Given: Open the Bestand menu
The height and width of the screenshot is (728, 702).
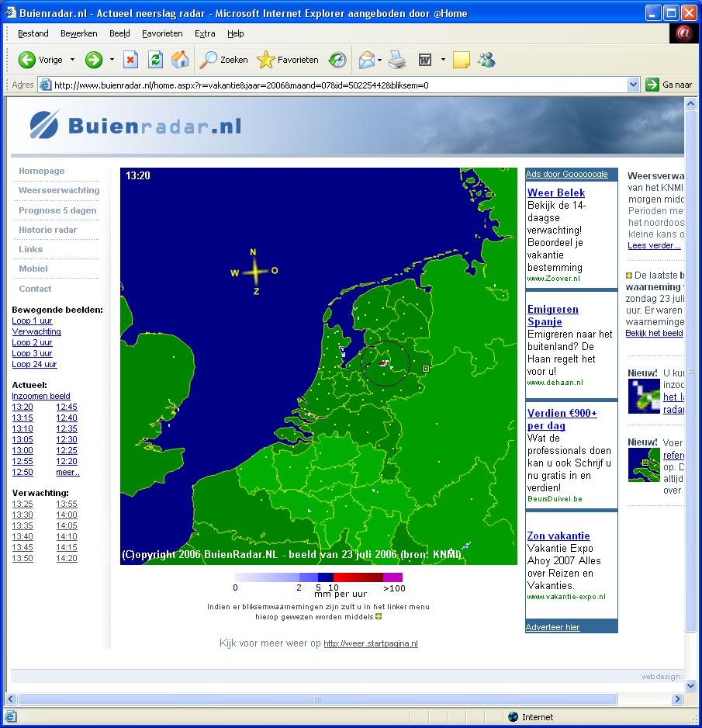Looking at the screenshot, I should [x=33, y=33].
